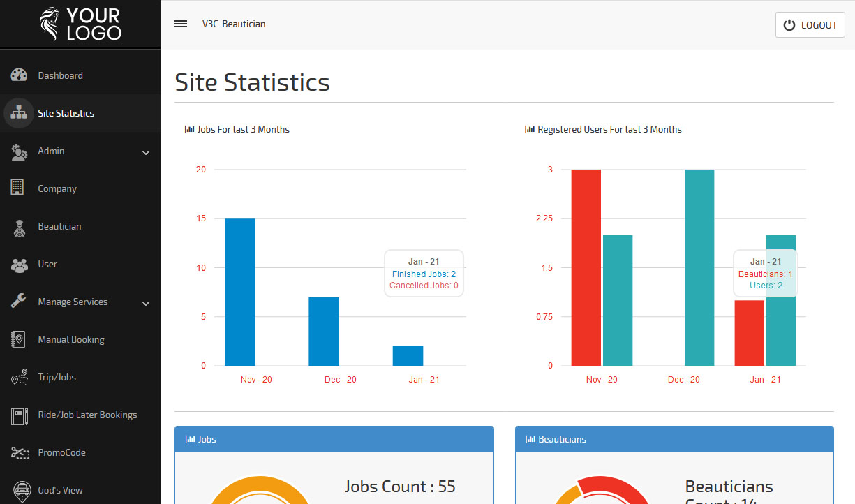Screen dimensions: 855x504
Task: Click chart icon beside Registered Users heading
Action: (x=530, y=129)
